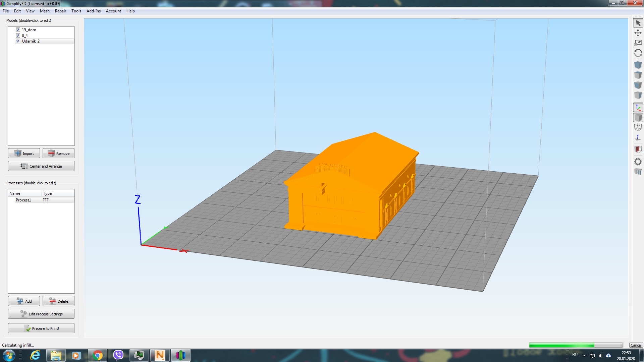Click Center and Arrange button
Image resolution: width=644 pixels, height=362 pixels.
(41, 166)
